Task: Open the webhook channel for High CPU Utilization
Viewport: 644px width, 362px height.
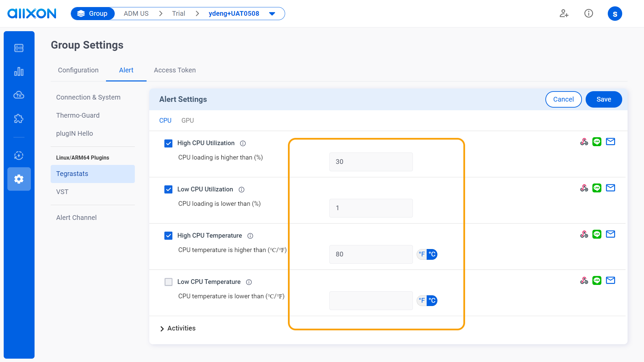Action: click(x=584, y=141)
